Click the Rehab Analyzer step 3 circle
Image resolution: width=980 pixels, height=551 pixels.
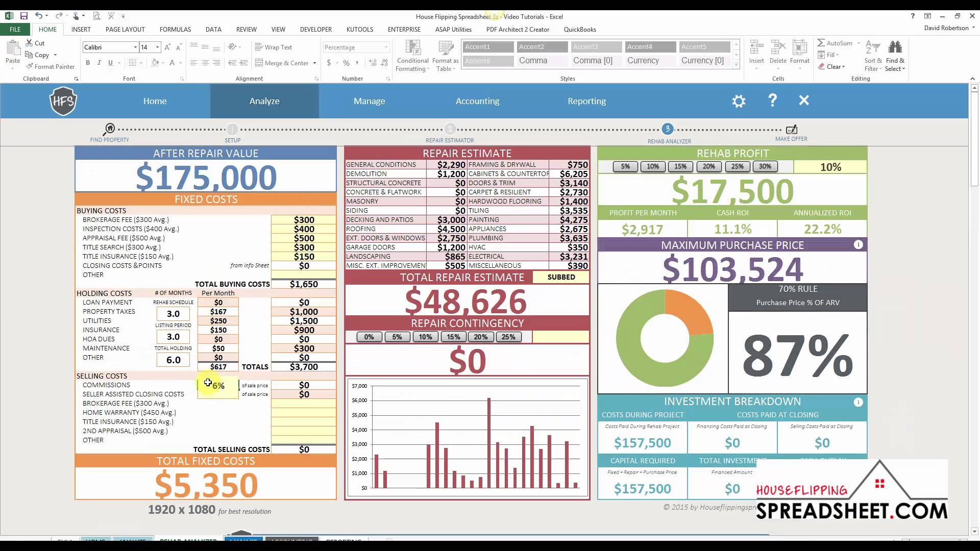[667, 129]
